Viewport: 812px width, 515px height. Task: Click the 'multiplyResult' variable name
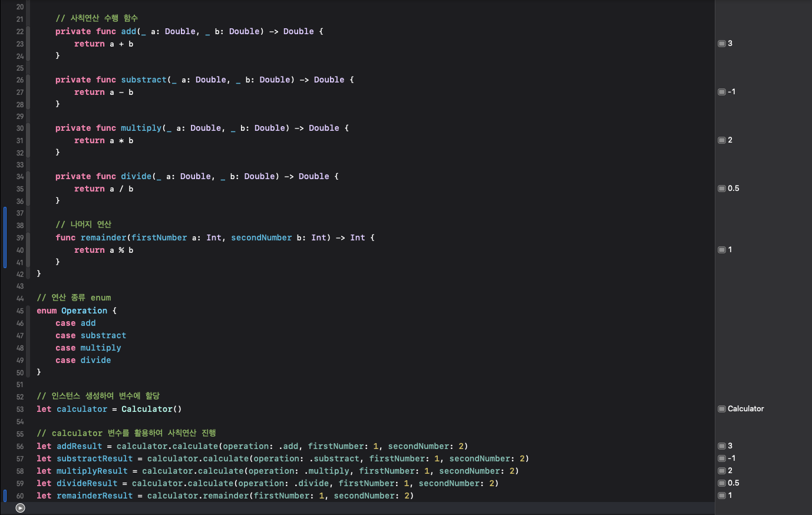click(x=92, y=471)
